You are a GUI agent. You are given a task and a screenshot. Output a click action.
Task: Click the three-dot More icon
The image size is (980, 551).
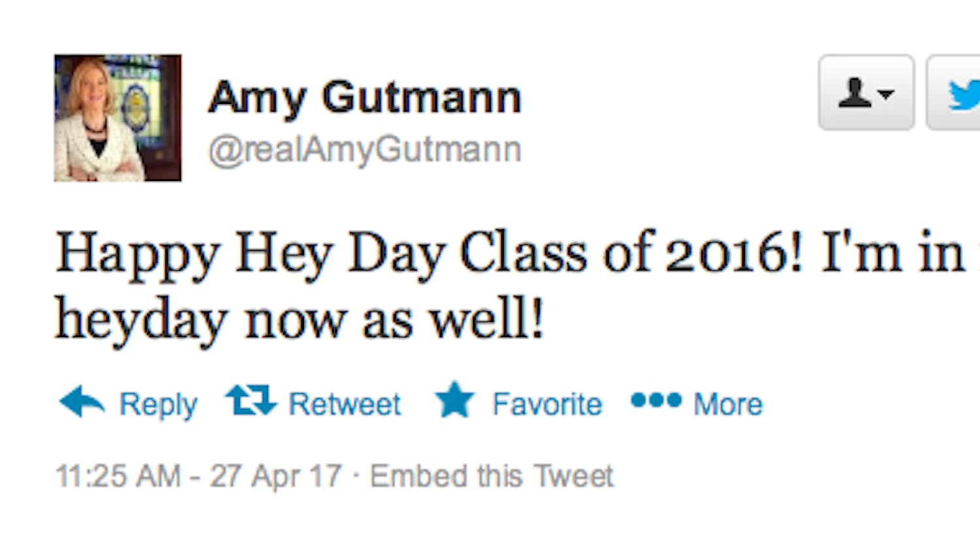656,400
